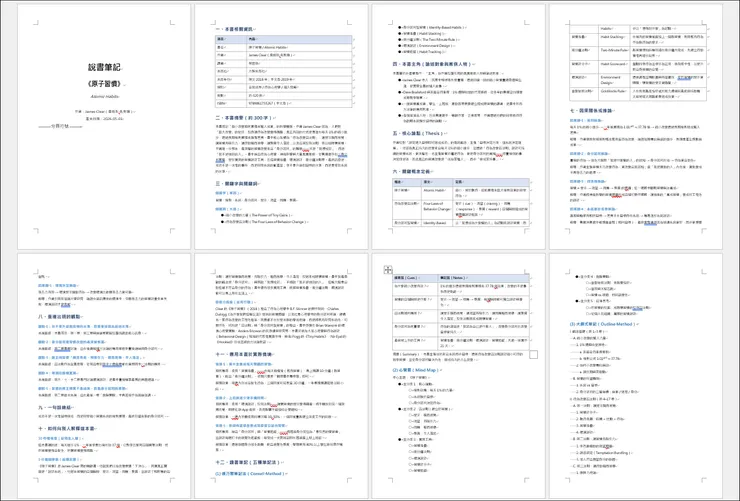The image size is (740, 501).
Task: Click the heading 一、本書相關資訊
Action: 235,29
